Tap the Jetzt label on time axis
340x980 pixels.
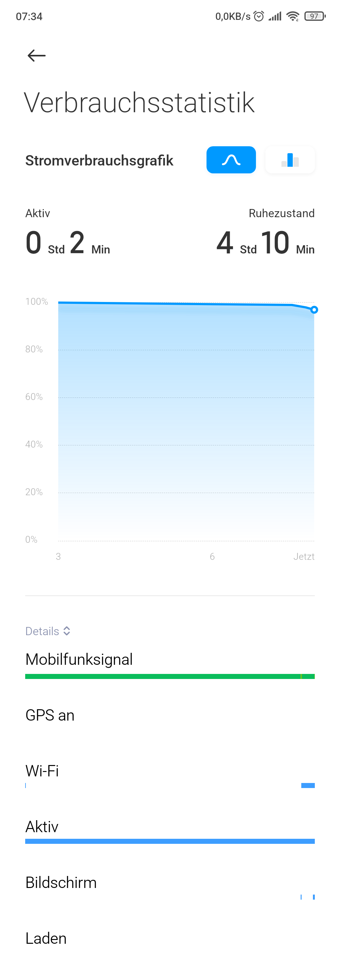tap(303, 557)
